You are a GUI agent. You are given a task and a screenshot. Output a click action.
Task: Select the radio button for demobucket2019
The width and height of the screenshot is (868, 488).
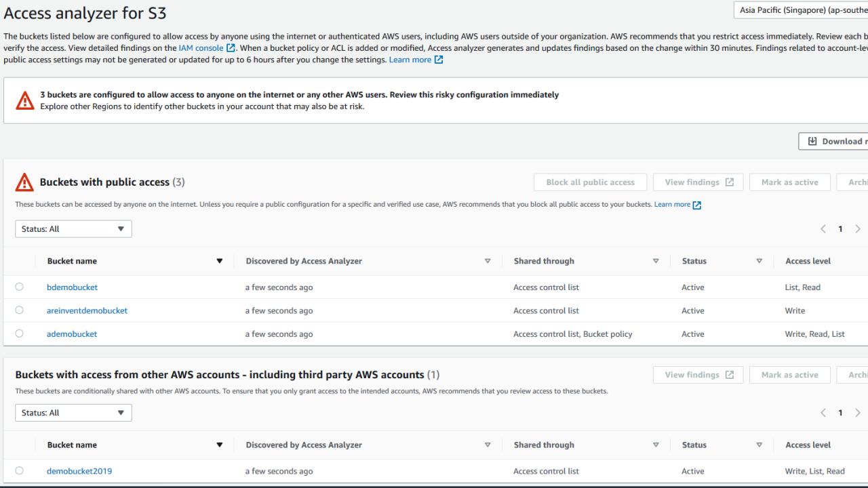[20, 470]
